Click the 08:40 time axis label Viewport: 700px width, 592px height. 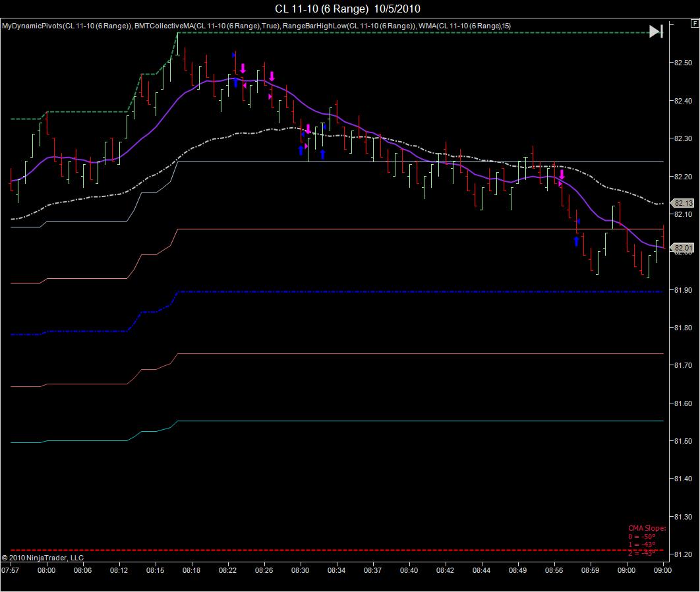[409, 570]
